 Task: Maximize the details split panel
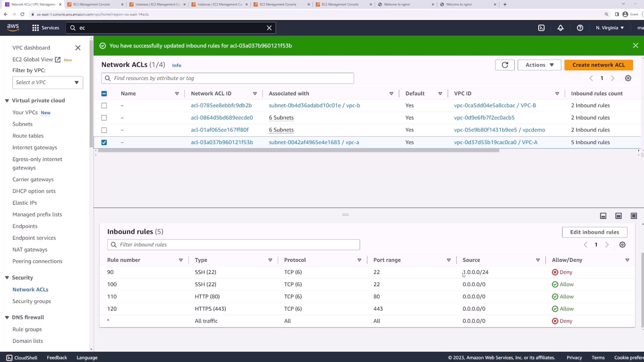(634, 216)
